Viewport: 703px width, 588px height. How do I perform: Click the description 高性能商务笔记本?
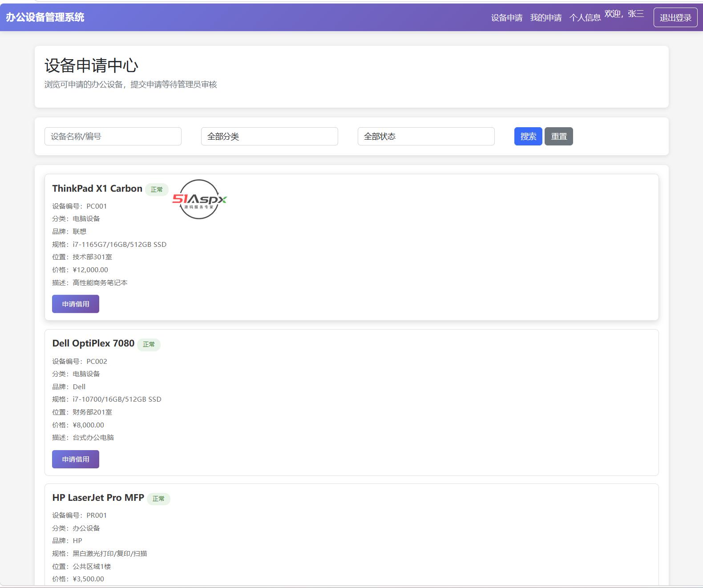pos(100,282)
